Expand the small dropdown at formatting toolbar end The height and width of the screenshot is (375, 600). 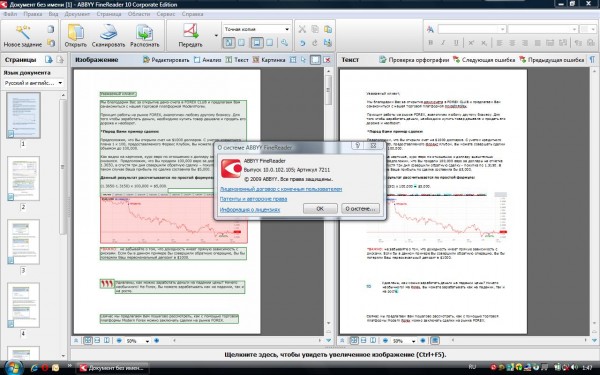click(x=593, y=29)
